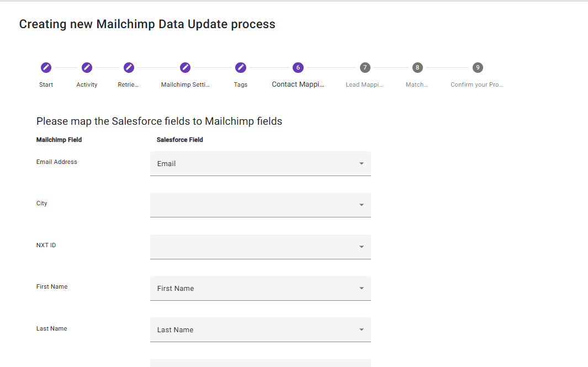Click the Lead Mapping step label
This screenshot has width=588, height=367.
coord(364,85)
